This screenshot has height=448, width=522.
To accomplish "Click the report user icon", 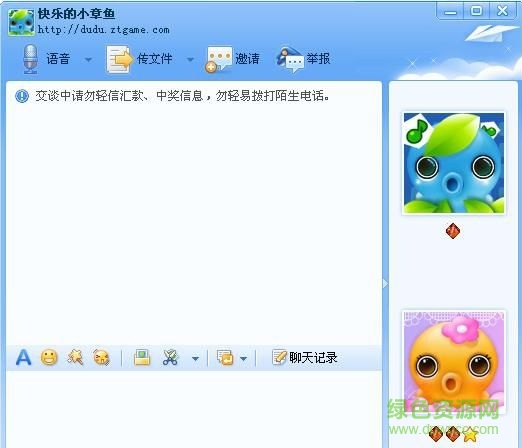I will tap(290, 59).
